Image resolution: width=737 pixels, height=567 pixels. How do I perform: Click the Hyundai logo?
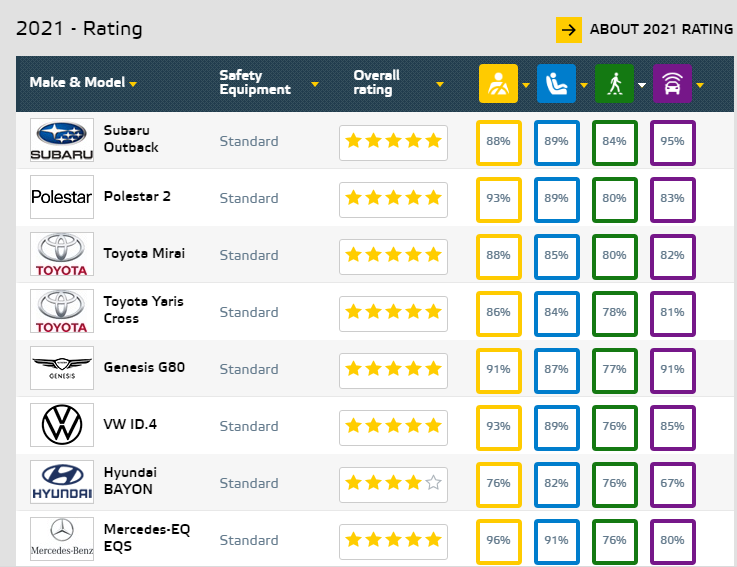coord(62,483)
